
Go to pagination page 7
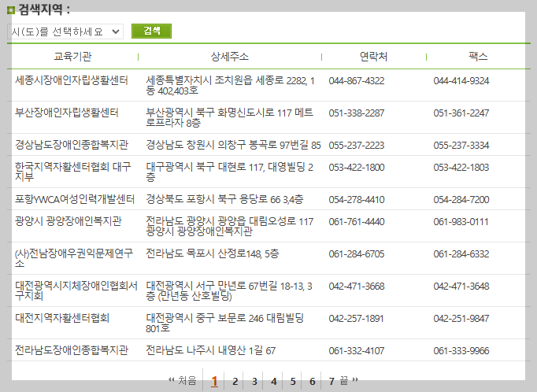tap(331, 382)
